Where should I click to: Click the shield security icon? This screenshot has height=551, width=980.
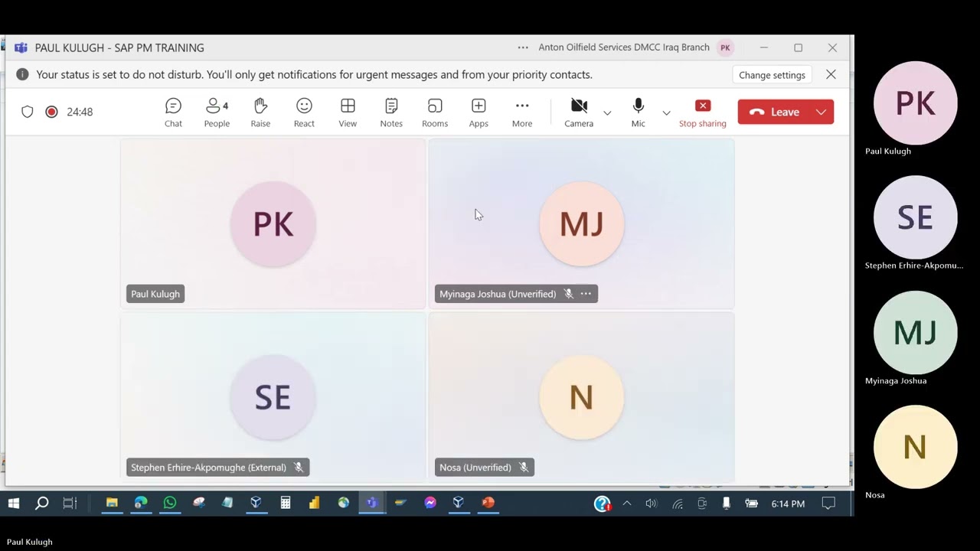[x=28, y=112]
